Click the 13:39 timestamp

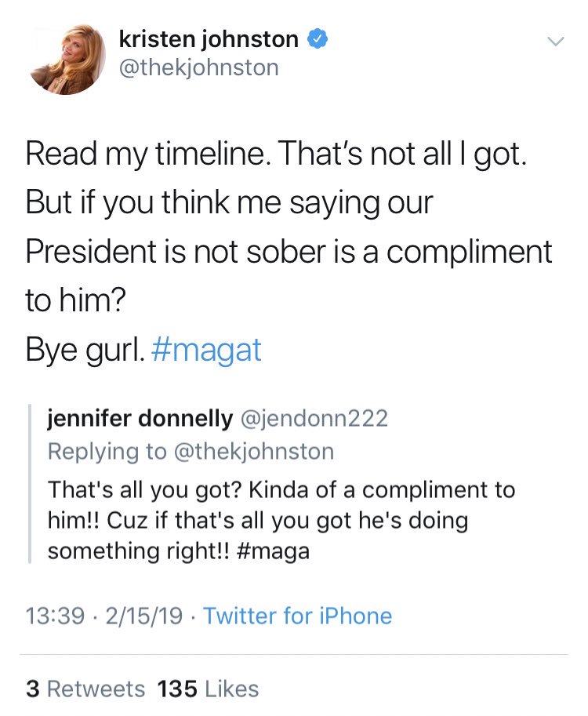(x=55, y=616)
